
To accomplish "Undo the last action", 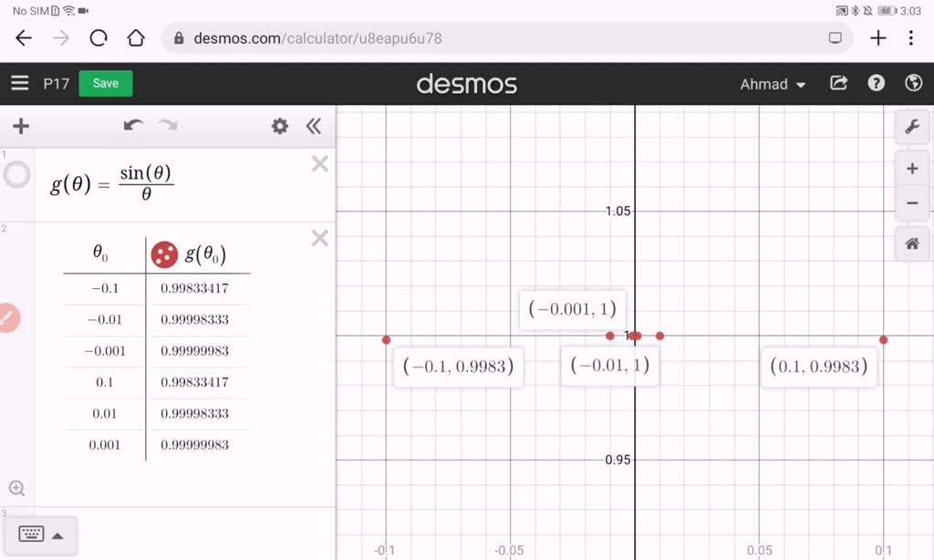I will click(133, 125).
